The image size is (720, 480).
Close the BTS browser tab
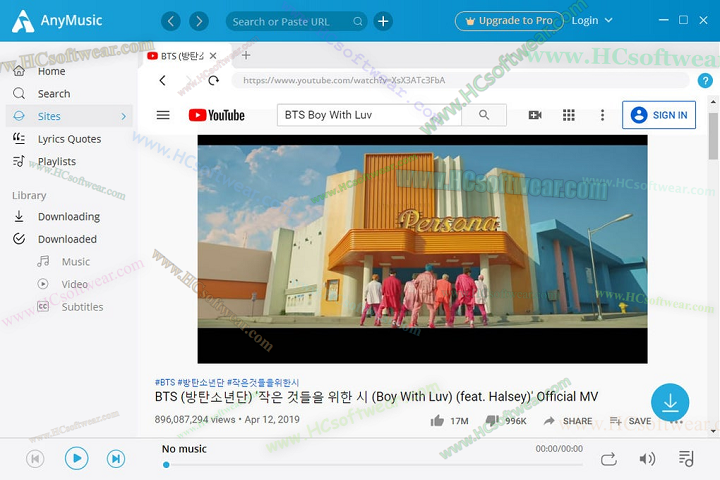coord(213,56)
